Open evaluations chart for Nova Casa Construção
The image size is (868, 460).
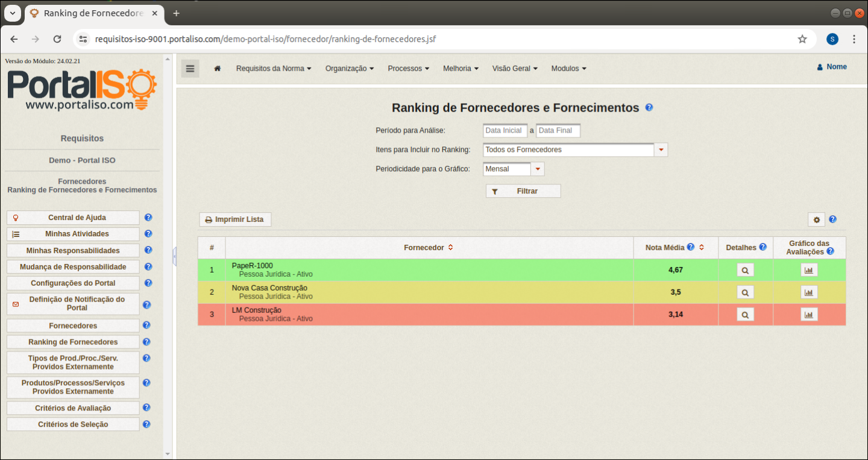(x=809, y=292)
